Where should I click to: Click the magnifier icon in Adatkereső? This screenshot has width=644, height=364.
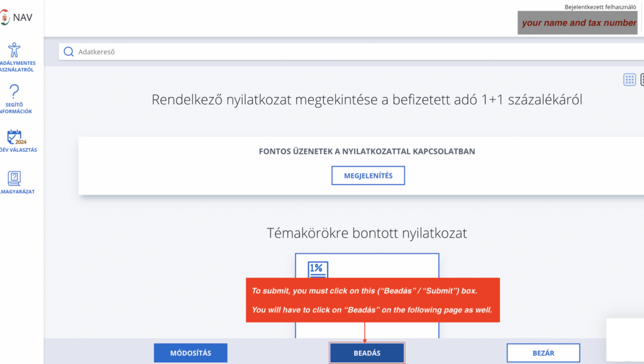click(69, 52)
